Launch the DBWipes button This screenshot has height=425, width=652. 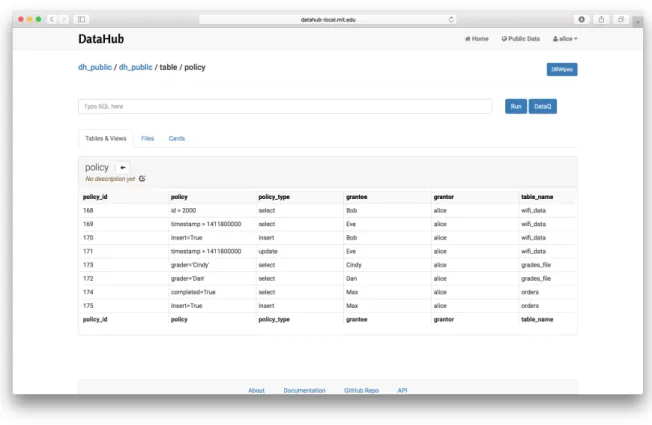562,69
